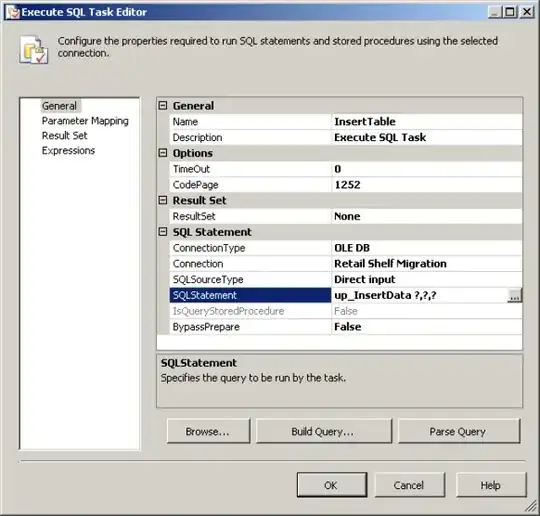Select the Name property label

tap(250, 122)
